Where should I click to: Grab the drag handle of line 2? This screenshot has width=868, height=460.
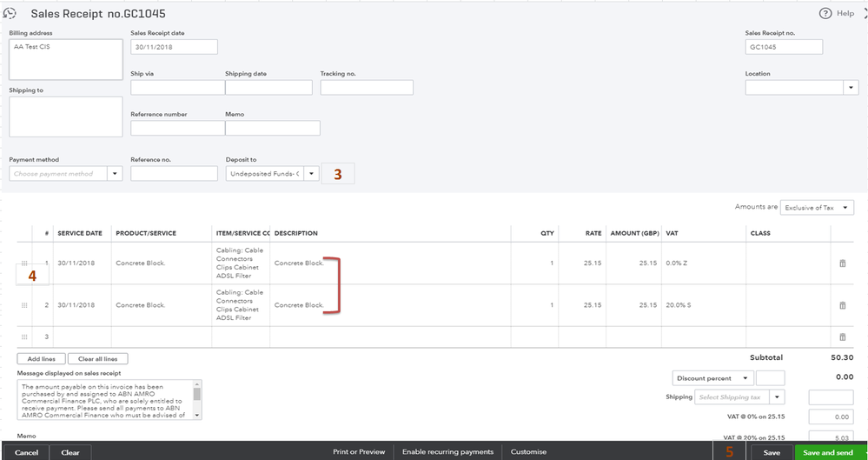(x=24, y=305)
